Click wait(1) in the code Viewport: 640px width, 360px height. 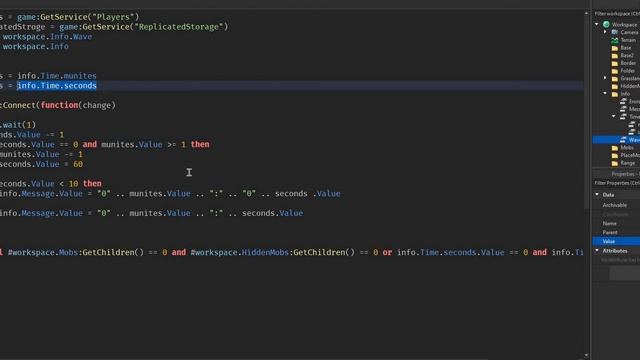[19, 125]
